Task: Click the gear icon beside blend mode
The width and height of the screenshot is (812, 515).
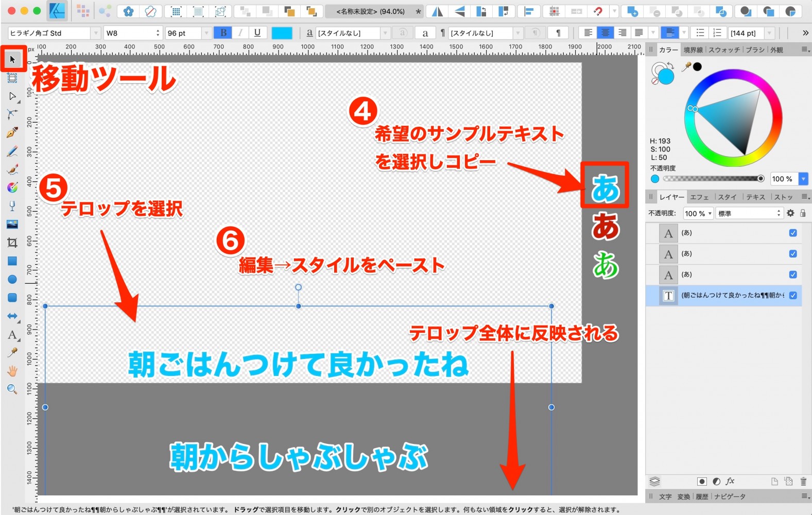Action: [x=790, y=213]
